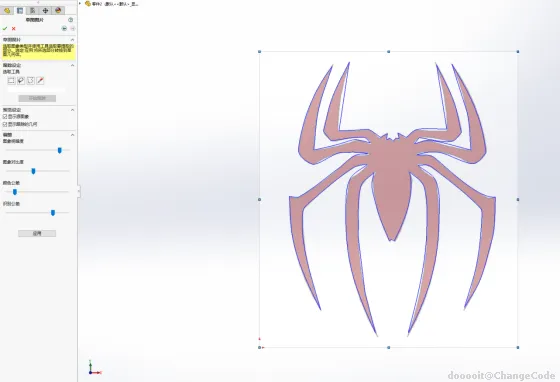Collapse the preview settings section
Image resolution: width=560 pixels, height=382 pixels.
72,110
